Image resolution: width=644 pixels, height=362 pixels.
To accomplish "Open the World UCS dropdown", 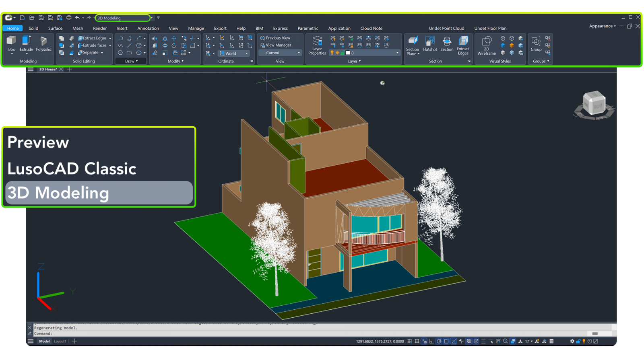I will (x=234, y=53).
